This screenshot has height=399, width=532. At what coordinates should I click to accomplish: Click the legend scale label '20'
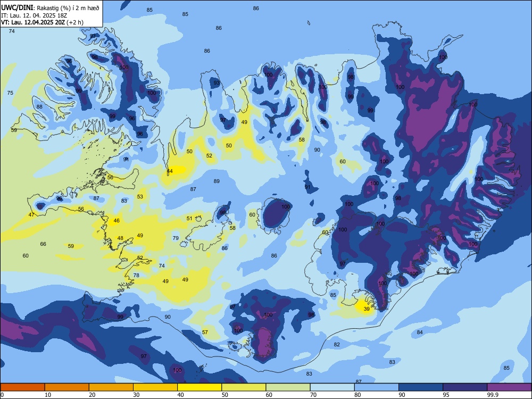click(92, 395)
